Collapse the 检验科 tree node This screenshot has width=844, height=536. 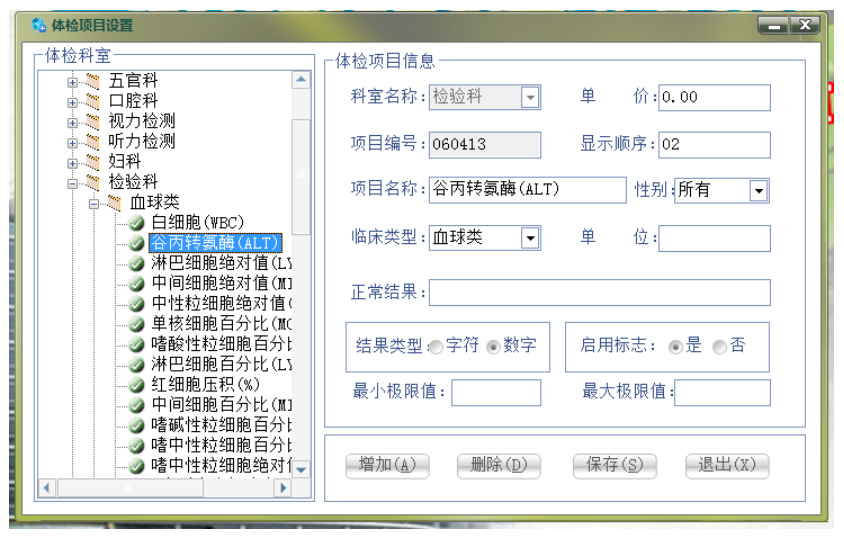pos(72,184)
